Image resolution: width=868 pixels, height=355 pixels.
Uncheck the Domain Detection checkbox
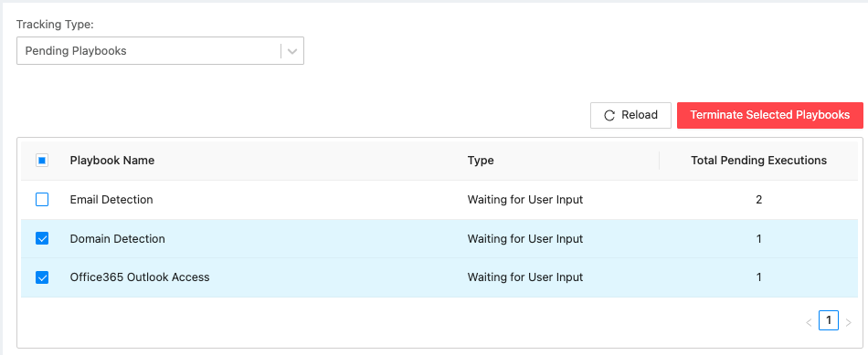tap(42, 238)
